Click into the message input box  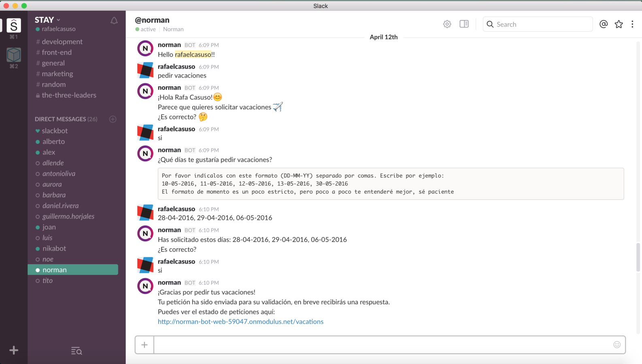pyautogui.click(x=383, y=345)
